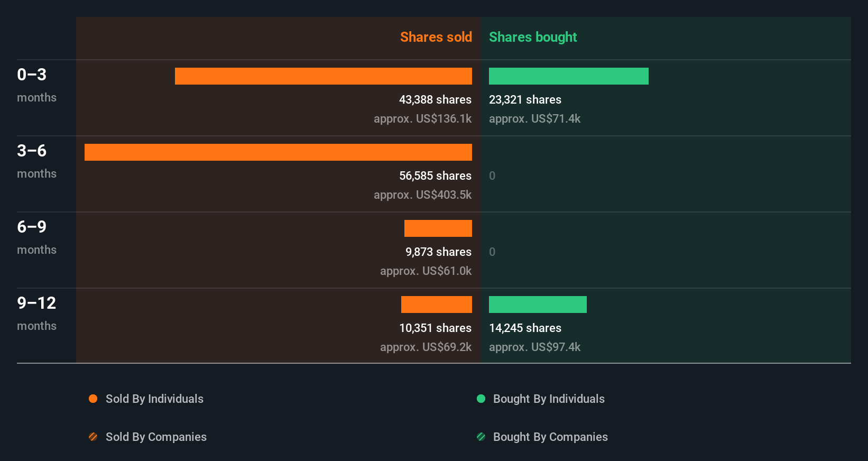
Task: Click the 9–12 months row label
Action: point(36,314)
